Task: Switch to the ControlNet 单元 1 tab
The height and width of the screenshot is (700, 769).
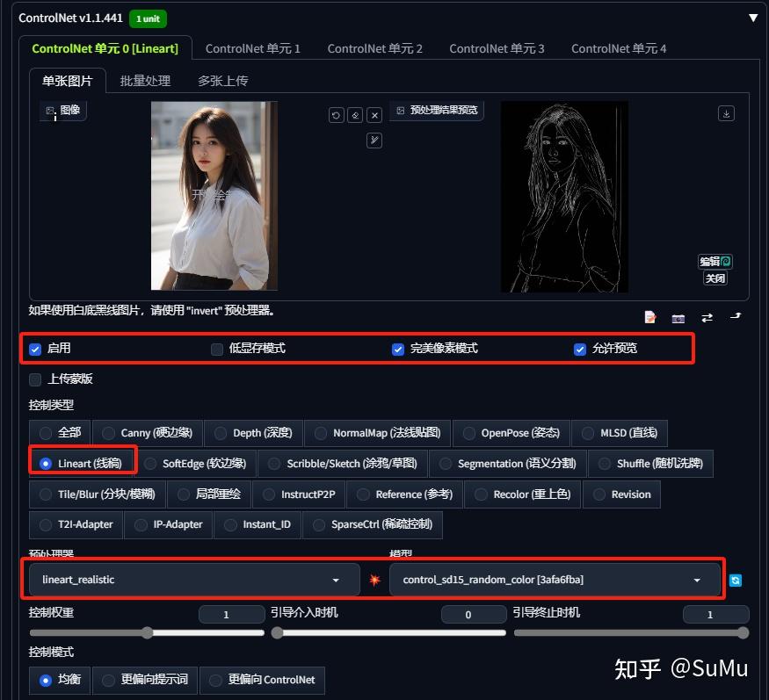Action: (252, 48)
